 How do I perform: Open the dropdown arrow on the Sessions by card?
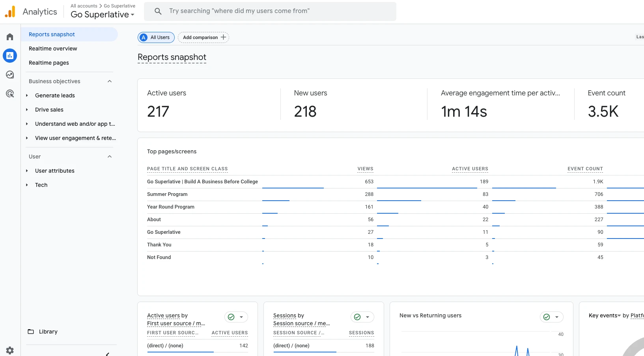pyautogui.click(x=368, y=317)
